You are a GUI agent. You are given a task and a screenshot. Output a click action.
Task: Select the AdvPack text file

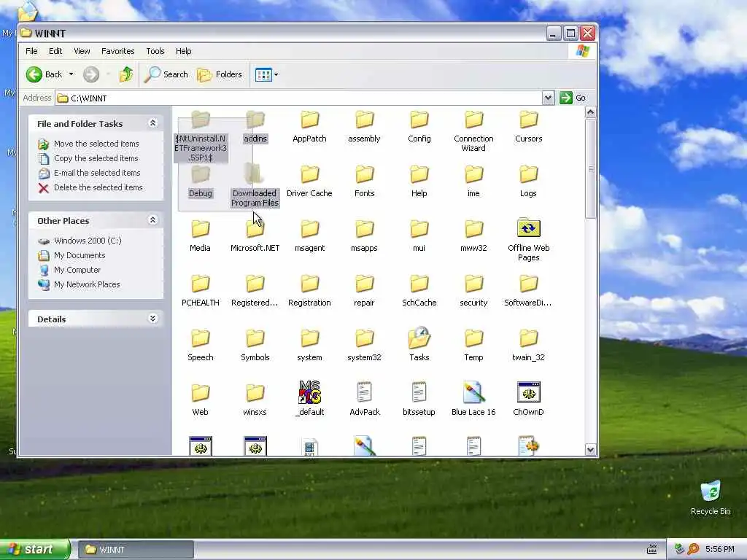tap(365, 399)
